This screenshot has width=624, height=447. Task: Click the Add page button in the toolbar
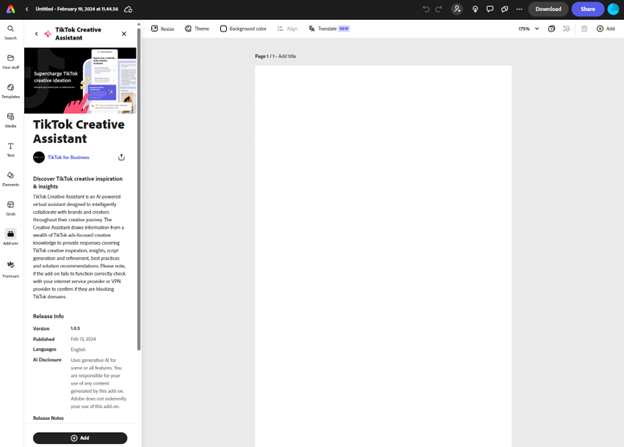606,29
